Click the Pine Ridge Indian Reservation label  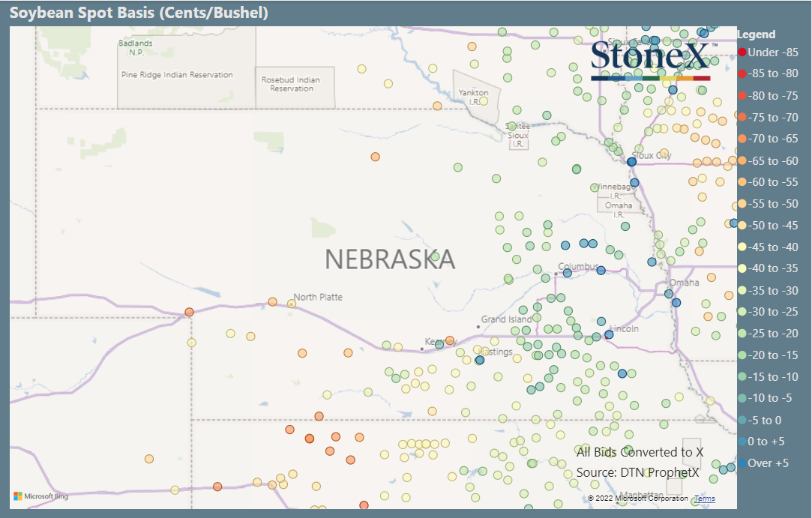point(177,75)
